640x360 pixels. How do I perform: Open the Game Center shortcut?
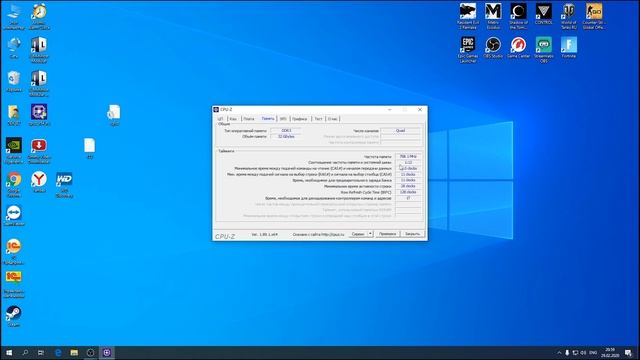pyautogui.click(x=518, y=48)
